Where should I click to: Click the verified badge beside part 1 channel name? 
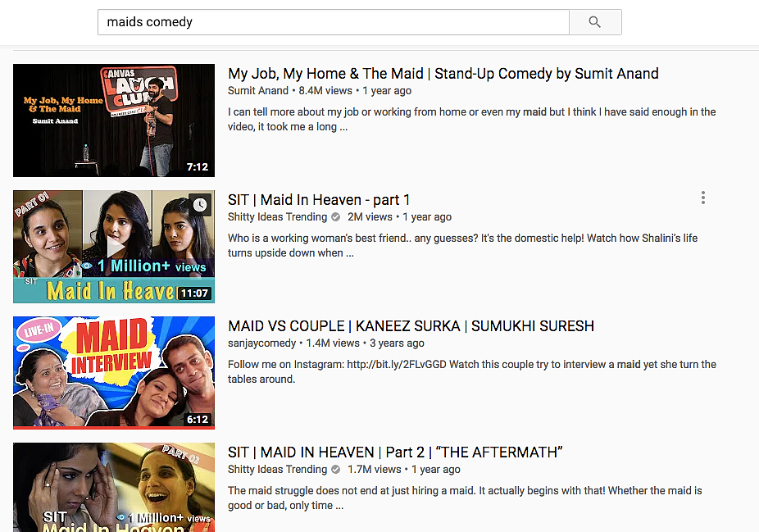click(x=335, y=217)
